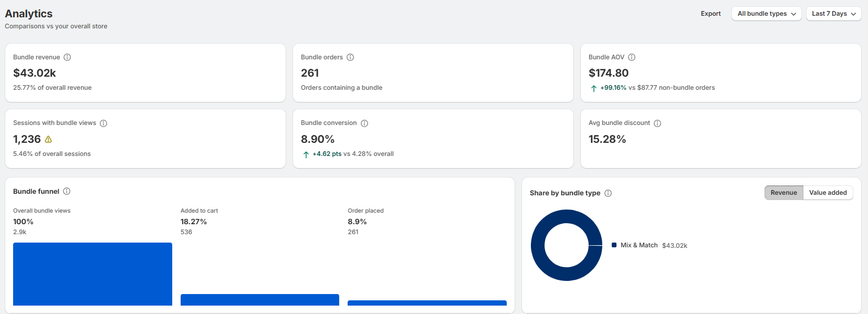Open the Last 7 Days date range dropdown
Viewport: 868px width, 314px height.
(x=834, y=14)
